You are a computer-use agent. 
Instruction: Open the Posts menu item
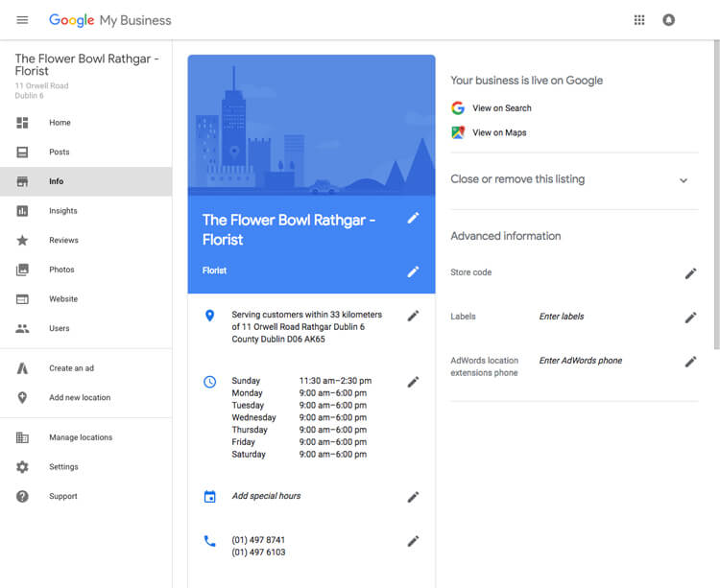[x=85, y=152]
